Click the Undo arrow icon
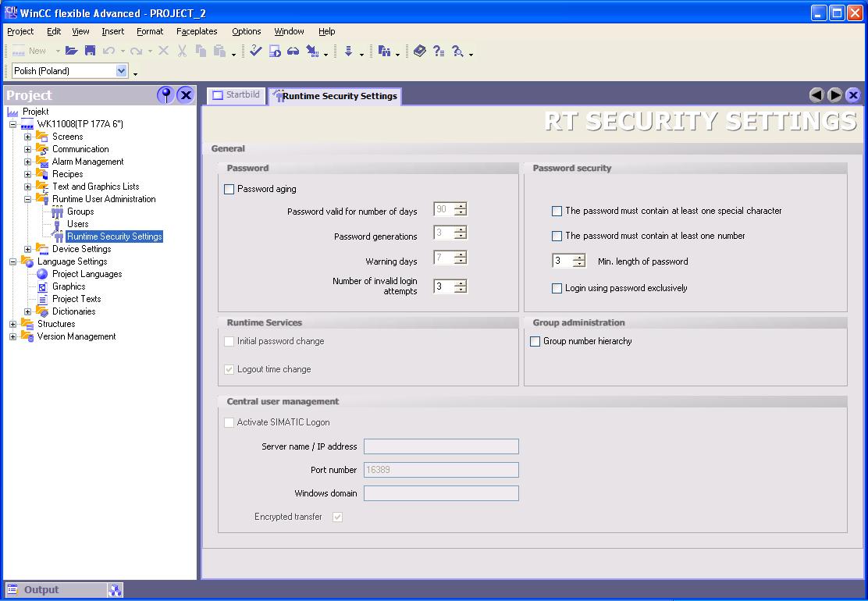The width and height of the screenshot is (868, 601). tap(109, 51)
